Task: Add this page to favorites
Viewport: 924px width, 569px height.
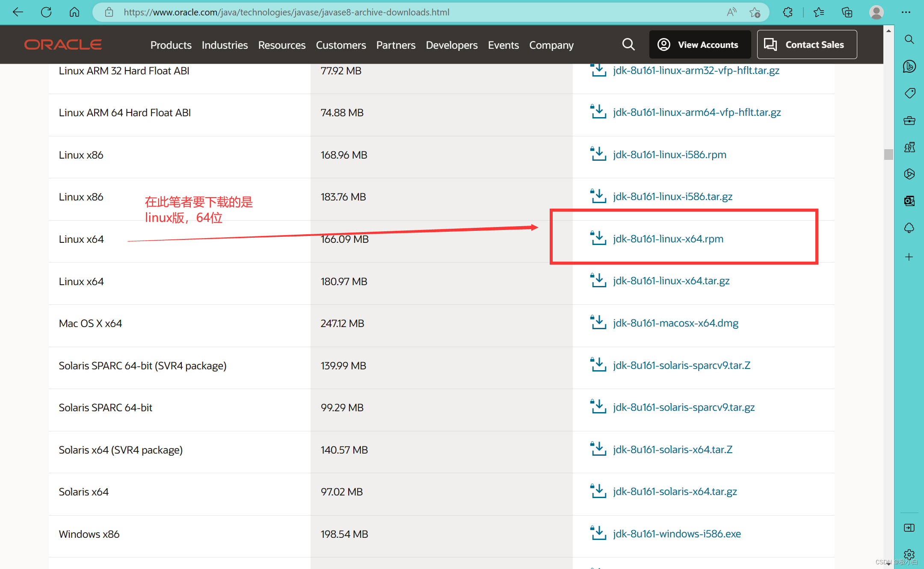Action: (755, 12)
